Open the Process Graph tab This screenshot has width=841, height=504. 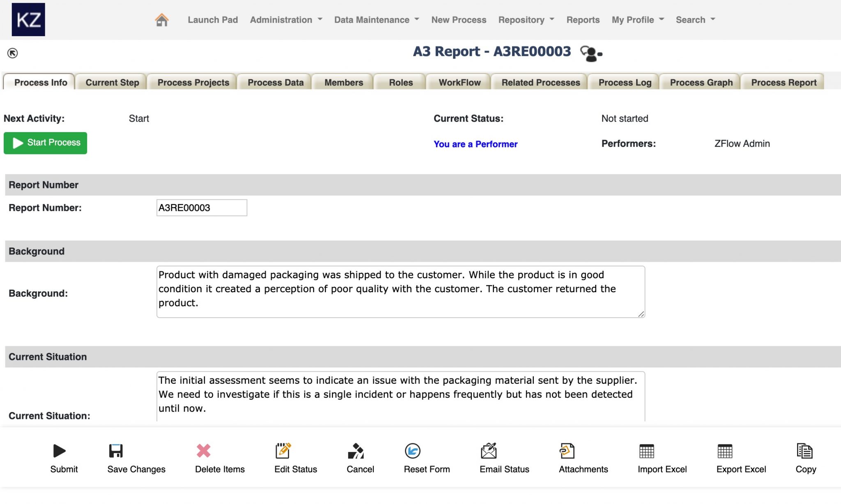coord(701,82)
